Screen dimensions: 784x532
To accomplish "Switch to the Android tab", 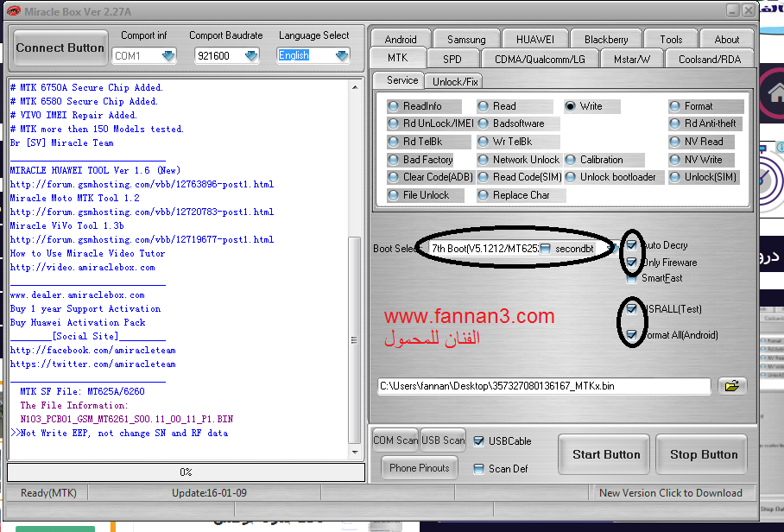I will (401, 39).
